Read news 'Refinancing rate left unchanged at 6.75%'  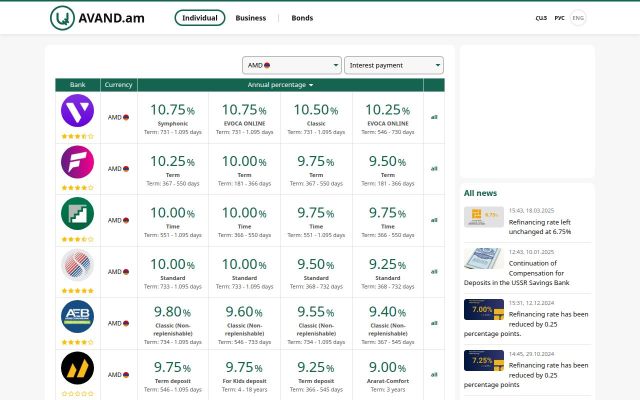(x=540, y=227)
